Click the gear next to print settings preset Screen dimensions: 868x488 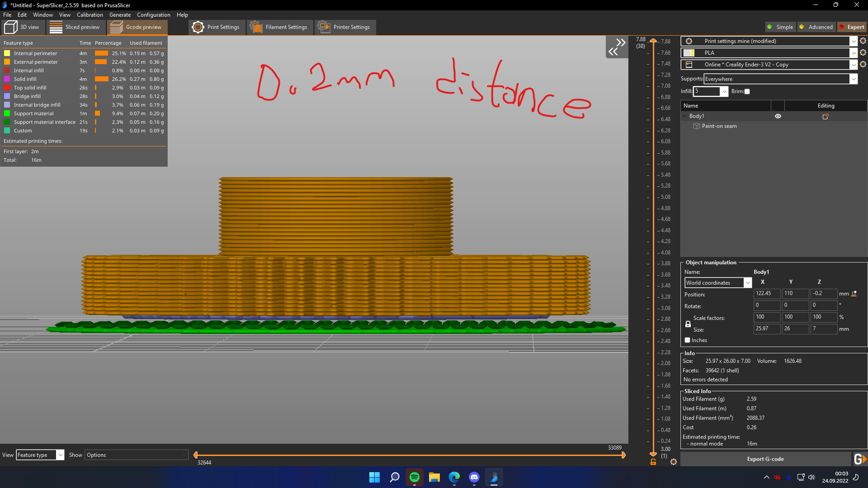[863, 41]
